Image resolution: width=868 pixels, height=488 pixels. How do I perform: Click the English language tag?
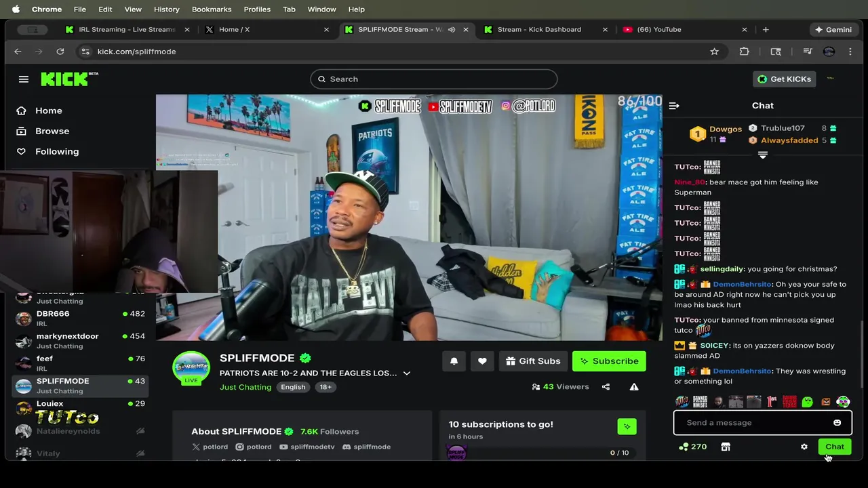click(x=293, y=387)
